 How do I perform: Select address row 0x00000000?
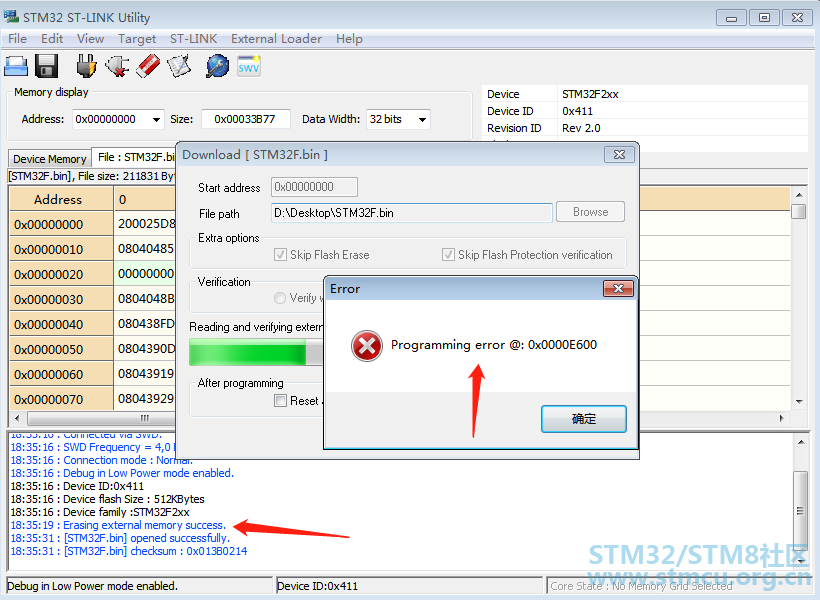click(x=61, y=224)
